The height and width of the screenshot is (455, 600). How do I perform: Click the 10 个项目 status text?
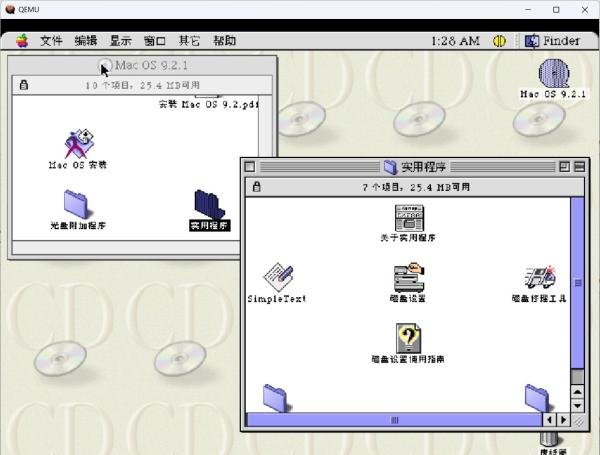click(x=142, y=85)
